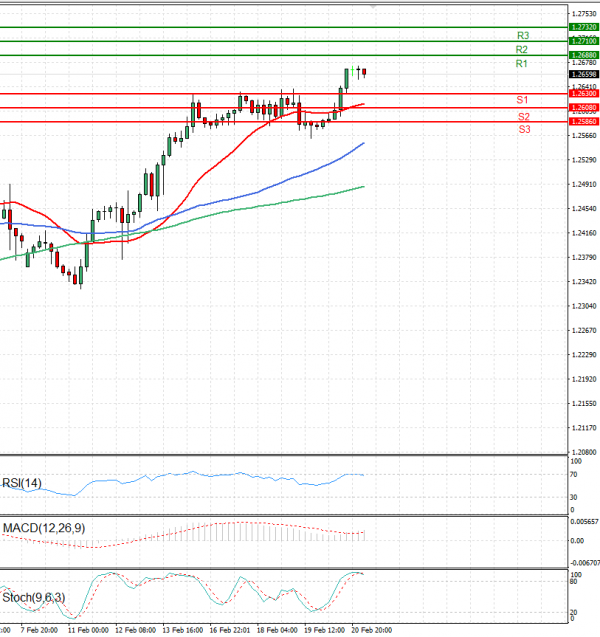The image size is (600, 637).
Task: Select the 1.27320 green price tag
Action: tap(584, 27)
